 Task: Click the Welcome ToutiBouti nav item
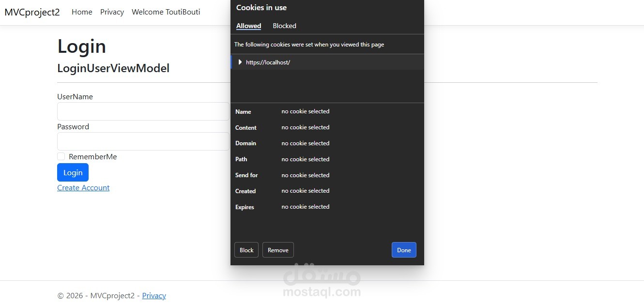point(166,12)
